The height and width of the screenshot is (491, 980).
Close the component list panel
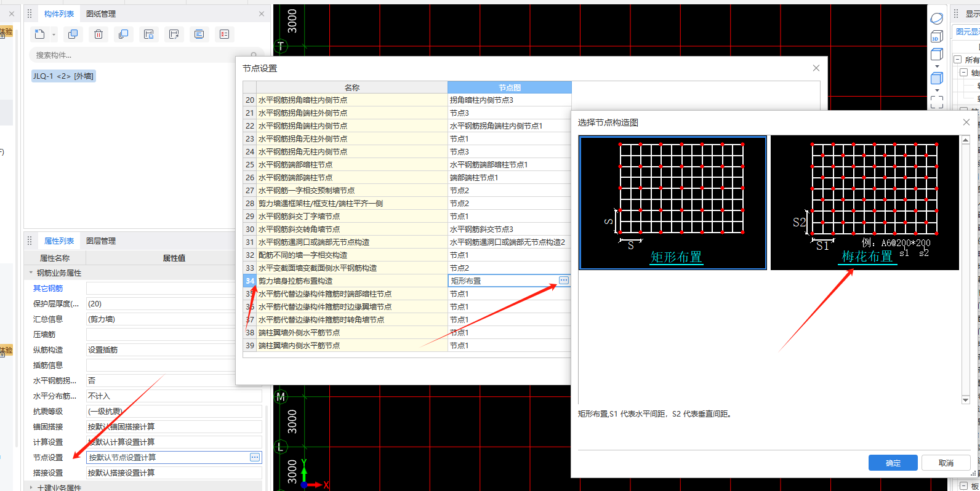pyautogui.click(x=262, y=14)
